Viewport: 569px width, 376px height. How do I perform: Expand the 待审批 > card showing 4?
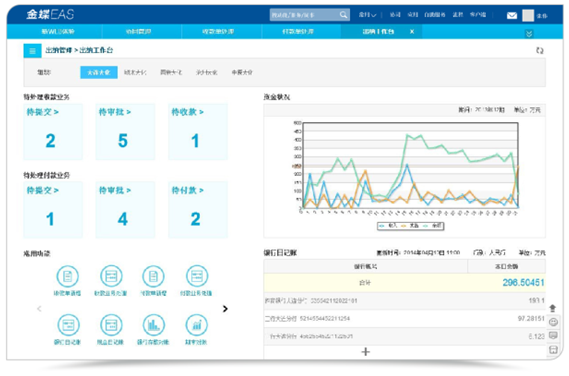coord(115,190)
